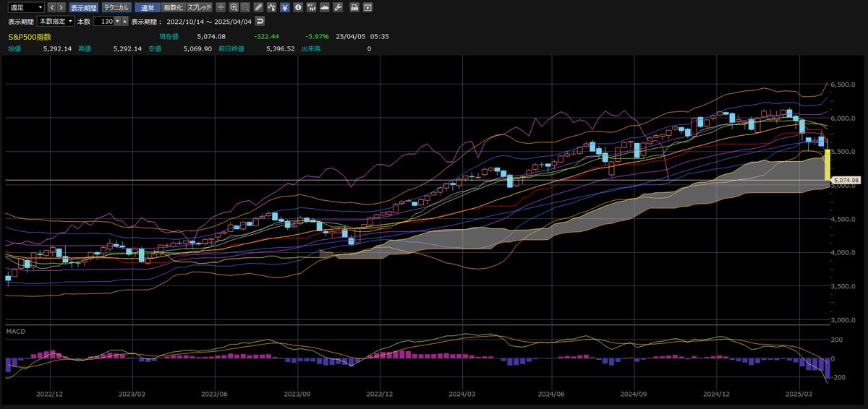Click the MACD indicator label

click(x=16, y=331)
